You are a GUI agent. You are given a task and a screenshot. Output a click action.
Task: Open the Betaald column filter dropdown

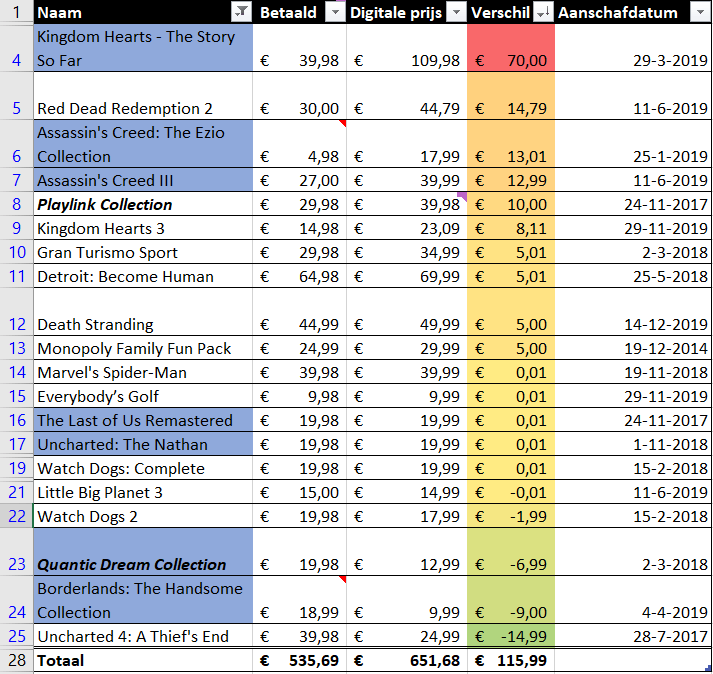click(336, 12)
